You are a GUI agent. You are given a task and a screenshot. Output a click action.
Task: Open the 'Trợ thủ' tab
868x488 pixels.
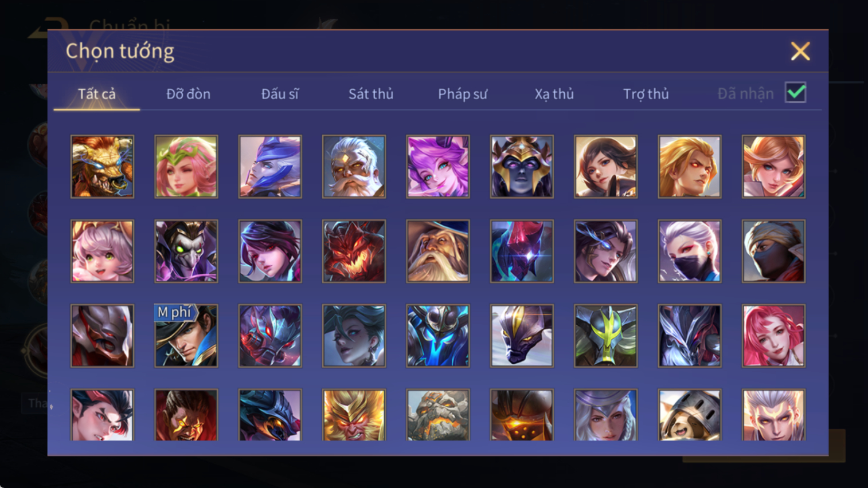646,94
